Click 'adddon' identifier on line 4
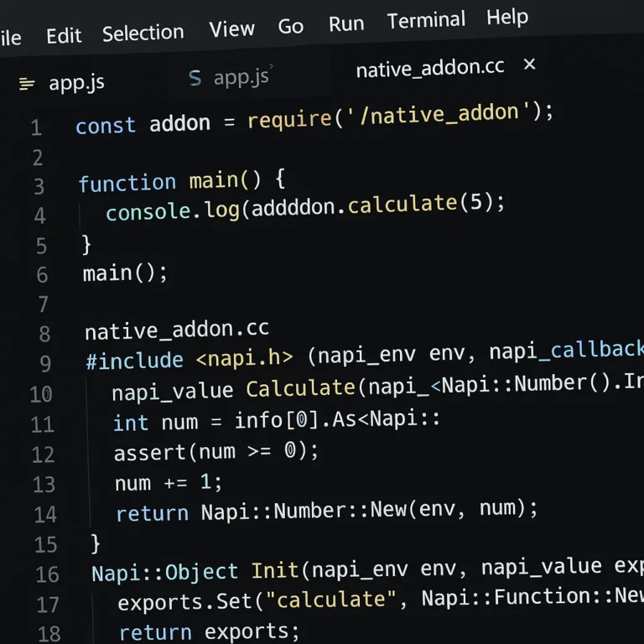This screenshot has width=644, height=644. [293, 207]
